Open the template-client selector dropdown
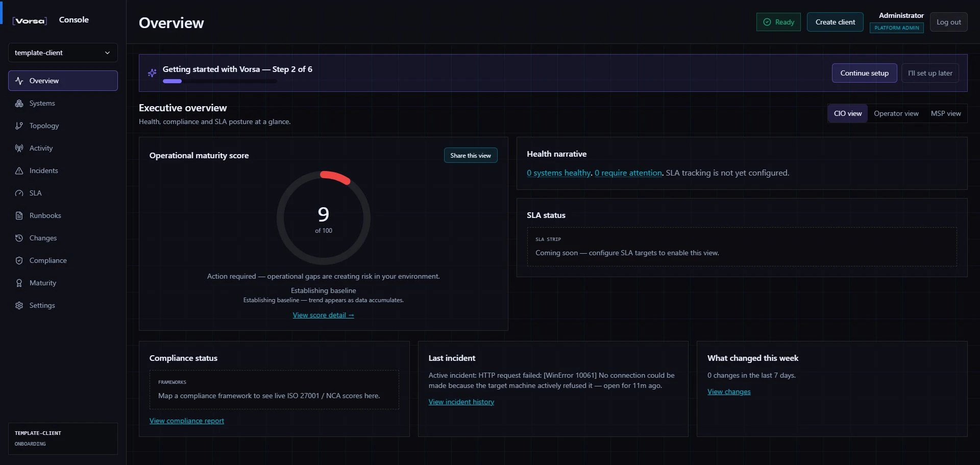 pos(63,53)
